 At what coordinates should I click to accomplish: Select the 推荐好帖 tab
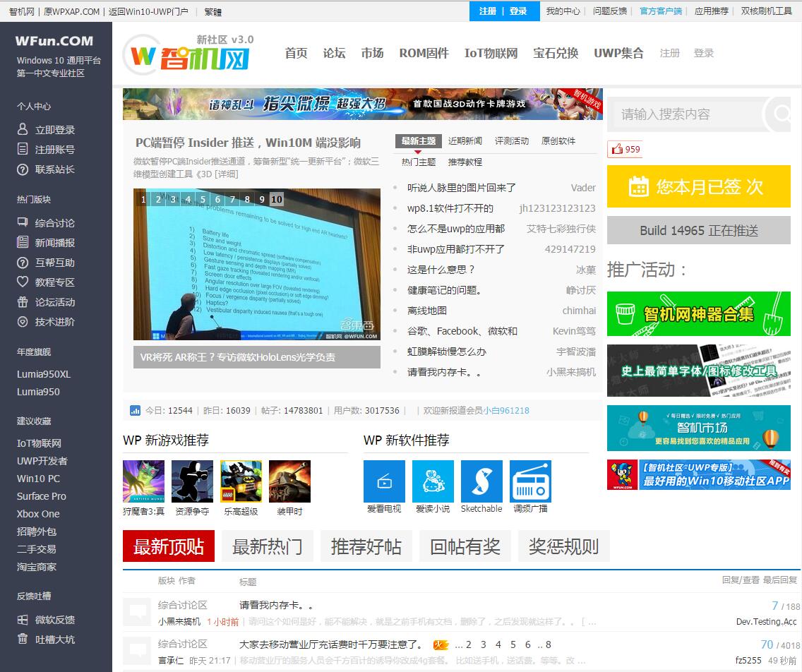click(x=366, y=546)
